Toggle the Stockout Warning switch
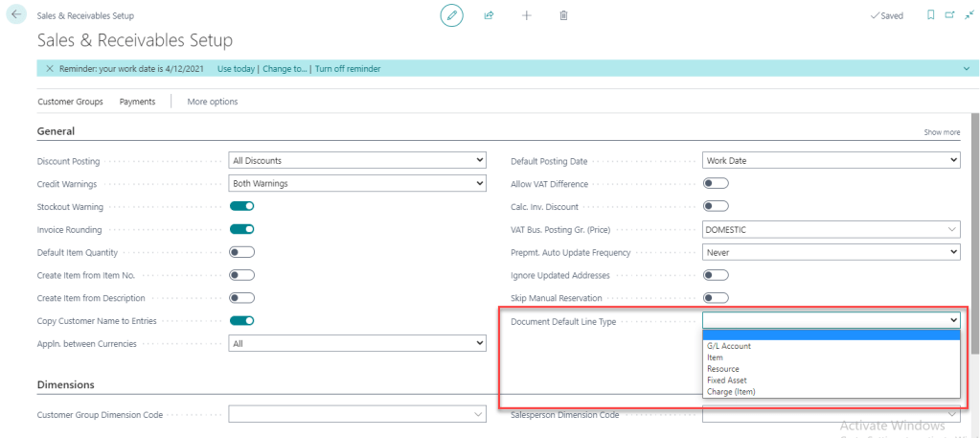 [x=241, y=206]
